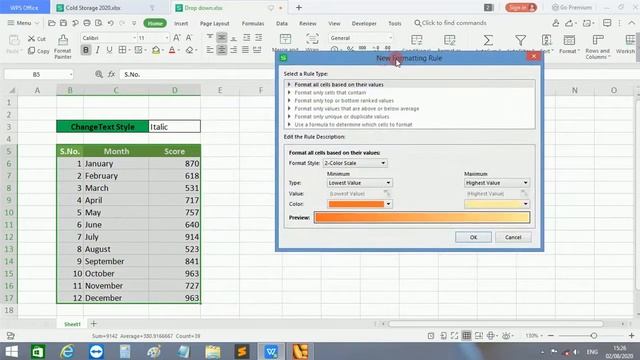Click the Conditional Formatting ribbon icon

click(417, 40)
